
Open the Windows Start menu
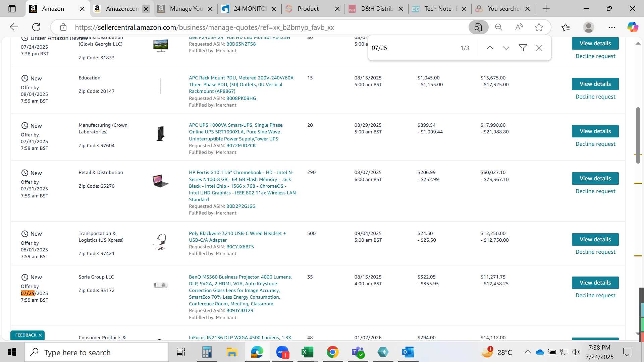tap(12, 352)
